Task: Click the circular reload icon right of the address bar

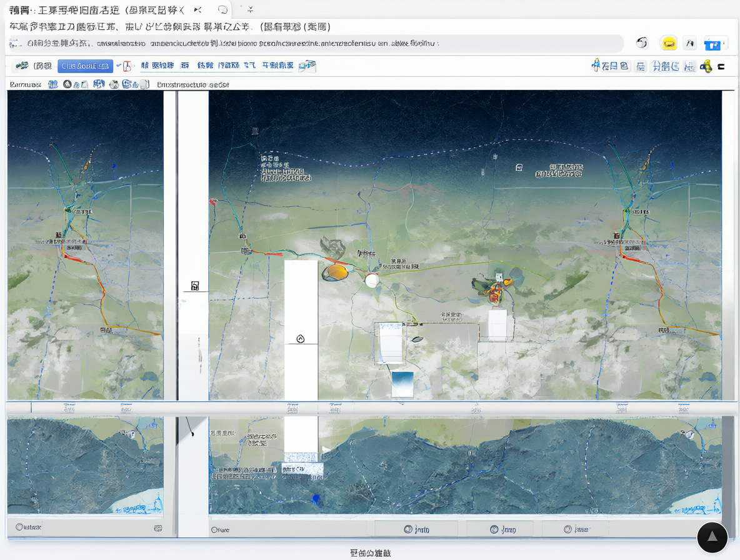Action: point(642,43)
